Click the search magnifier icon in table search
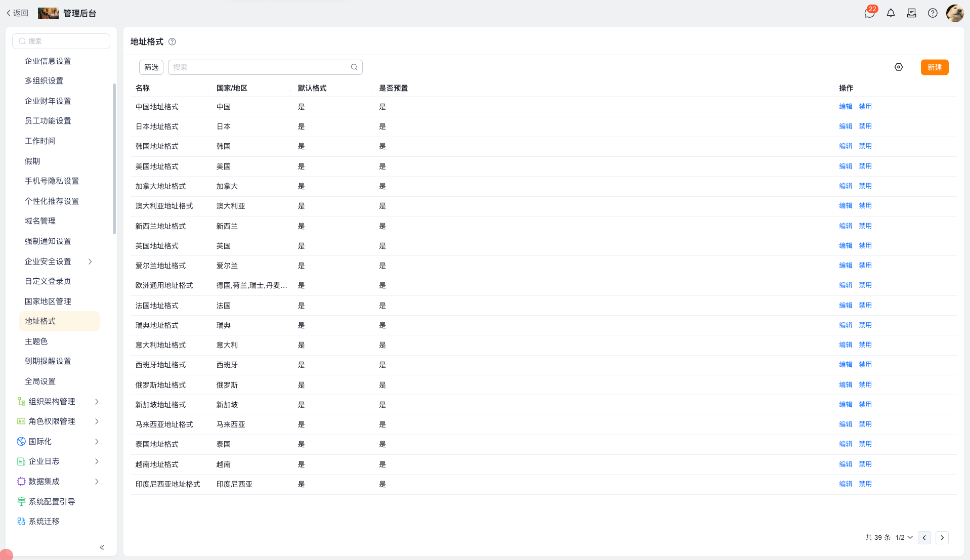The width and height of the screenshot is (970, 560). tap(354, 67)
